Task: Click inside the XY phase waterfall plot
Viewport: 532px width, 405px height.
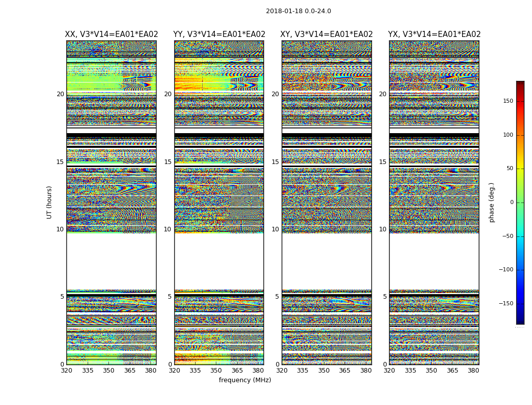Action: [327, 202]
